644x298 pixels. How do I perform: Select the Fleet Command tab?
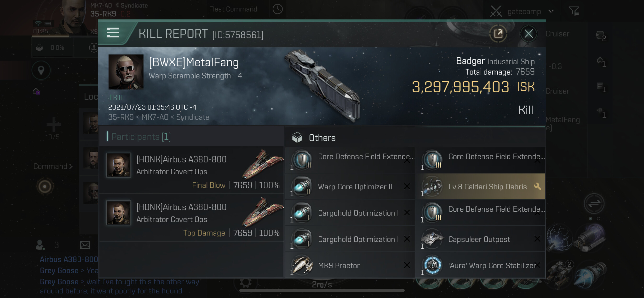233,9
